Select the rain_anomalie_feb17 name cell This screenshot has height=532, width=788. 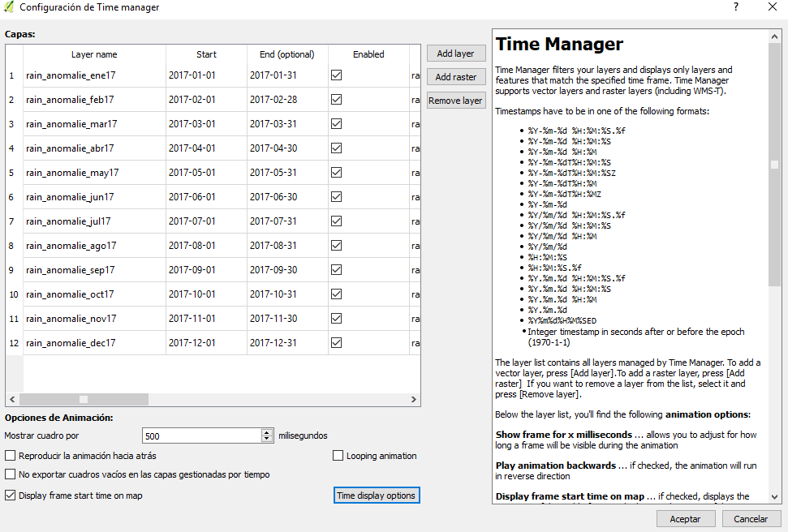(x=94, y=100)
